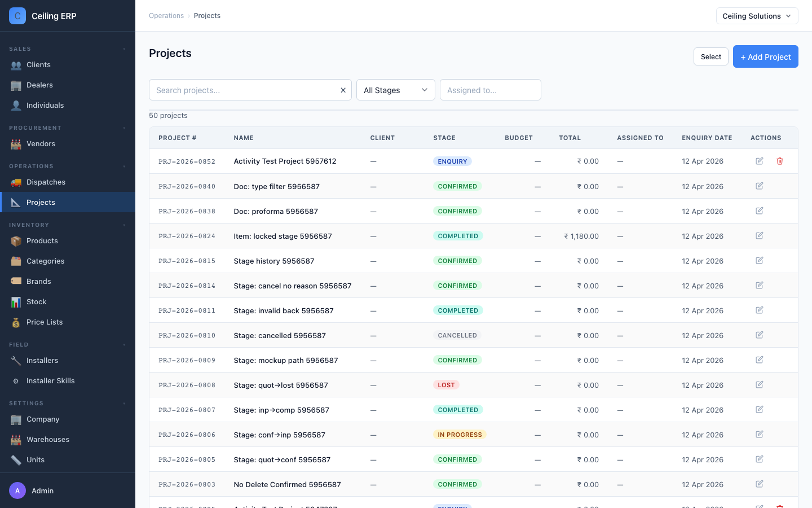Screen dimensions: 812x508
Task: Click the IN PROGRESS stage badge
Action: pyautogui.click(x=460, y=435)
